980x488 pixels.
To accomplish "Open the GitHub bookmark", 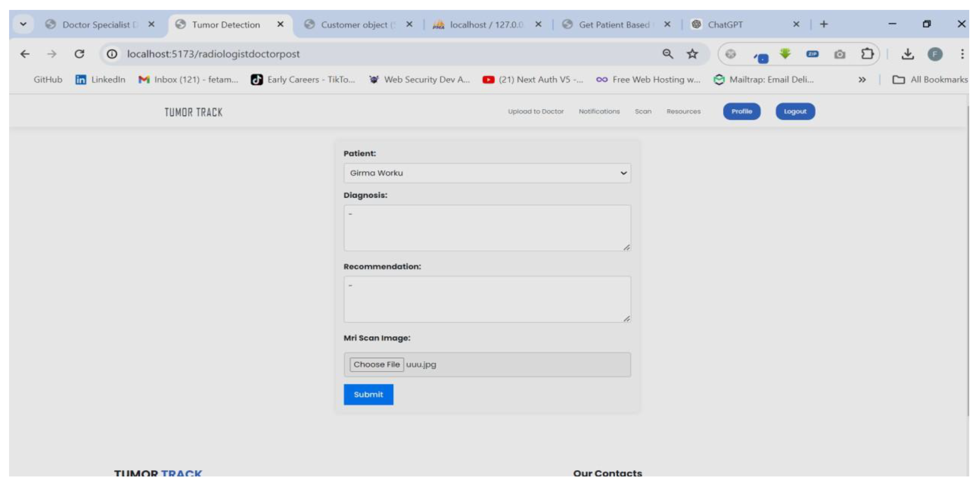I will 48,80.
